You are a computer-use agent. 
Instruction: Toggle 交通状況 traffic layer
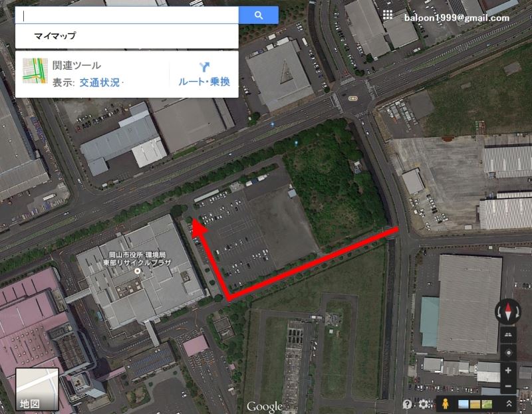point(99,82)
